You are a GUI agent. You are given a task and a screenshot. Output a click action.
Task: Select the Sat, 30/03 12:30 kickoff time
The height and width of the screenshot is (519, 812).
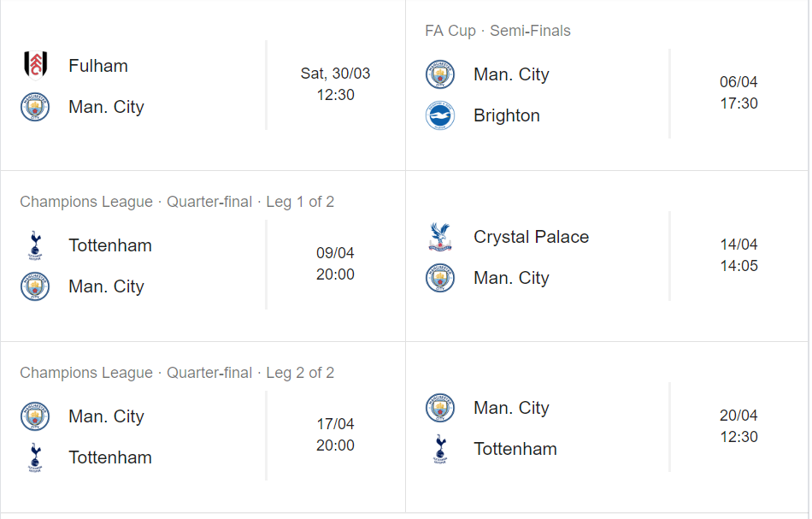click(x=336, y=84)
